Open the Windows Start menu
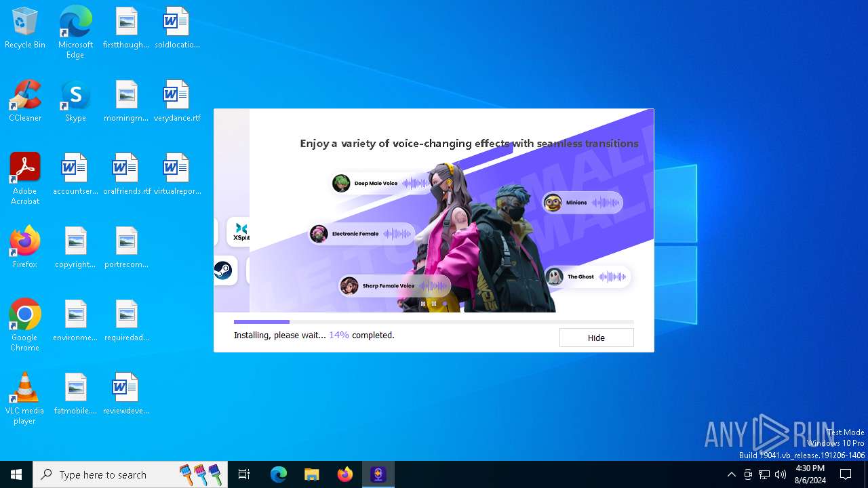 [16, 474]
